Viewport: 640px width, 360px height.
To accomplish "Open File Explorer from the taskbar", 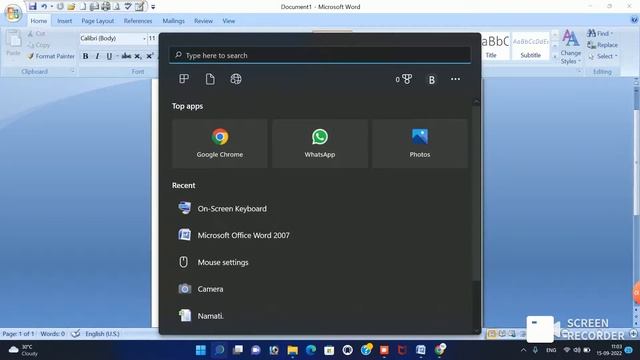I will click(x=292, y=350).
